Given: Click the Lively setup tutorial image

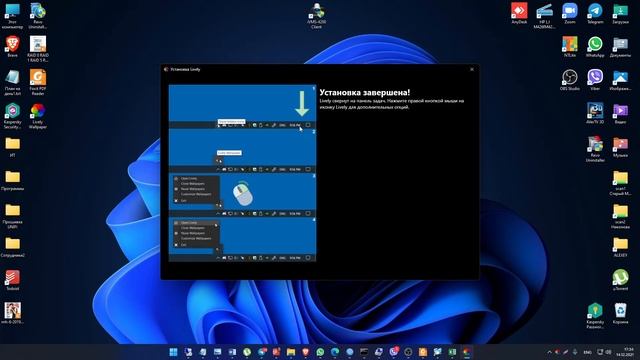Looking at the screenshot, I should click(x=242, y=173).
